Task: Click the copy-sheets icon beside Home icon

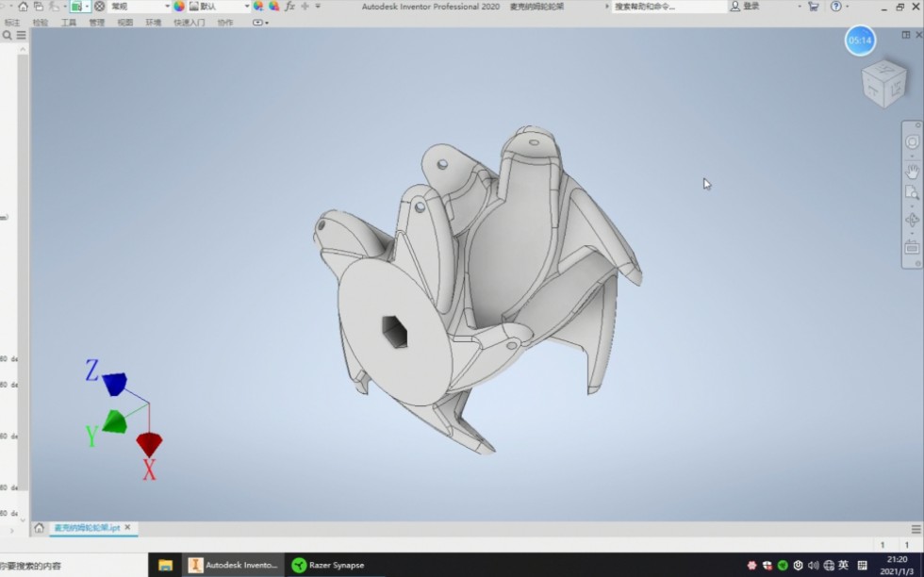Action: 39,7
